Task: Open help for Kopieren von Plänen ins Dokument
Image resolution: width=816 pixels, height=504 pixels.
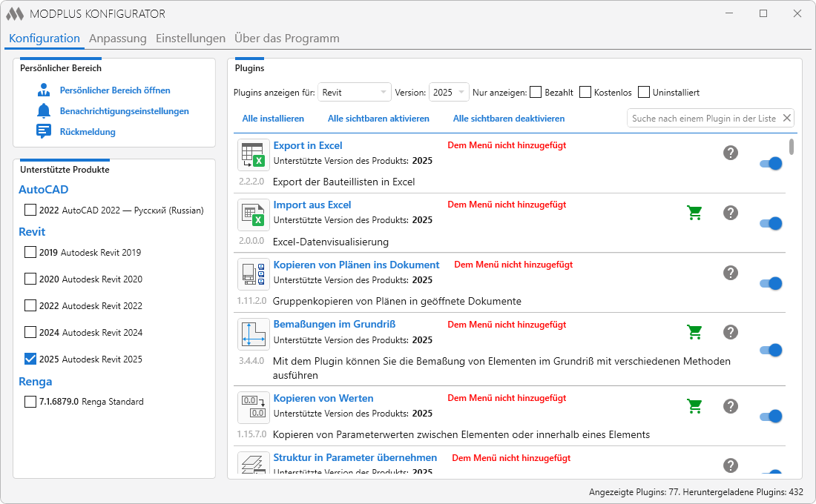Action: click(x=731, y=273)
